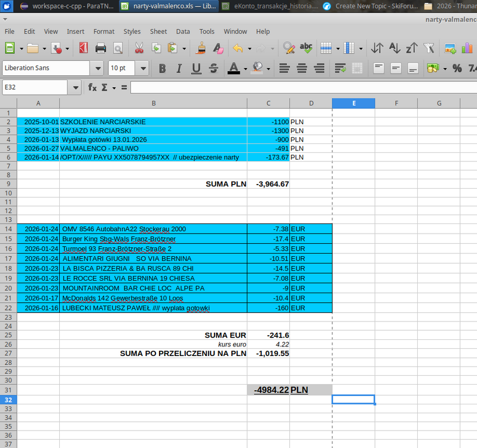
Task: Select the Clone Formatting paintbrush
Action: (202, 48)
